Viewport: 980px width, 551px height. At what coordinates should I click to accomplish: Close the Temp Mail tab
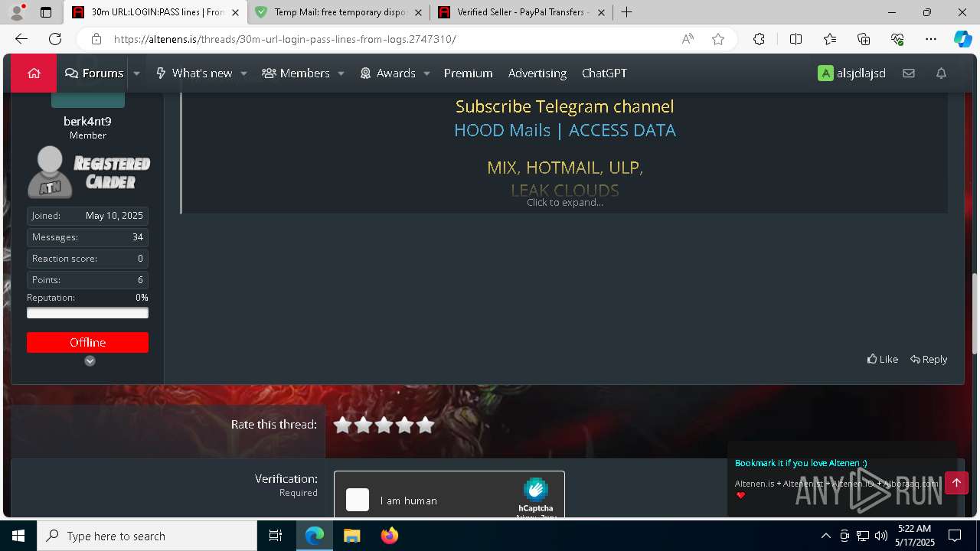coord(418,12)
